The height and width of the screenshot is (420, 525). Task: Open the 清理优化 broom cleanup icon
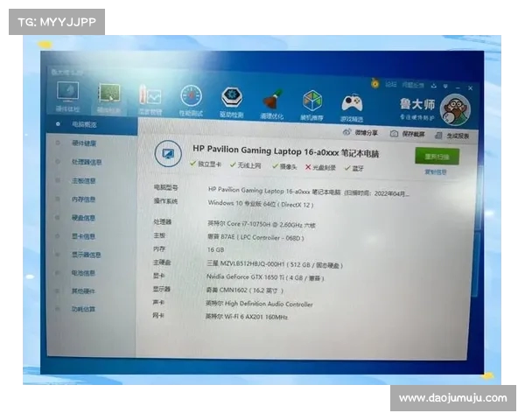click(272, 104)
